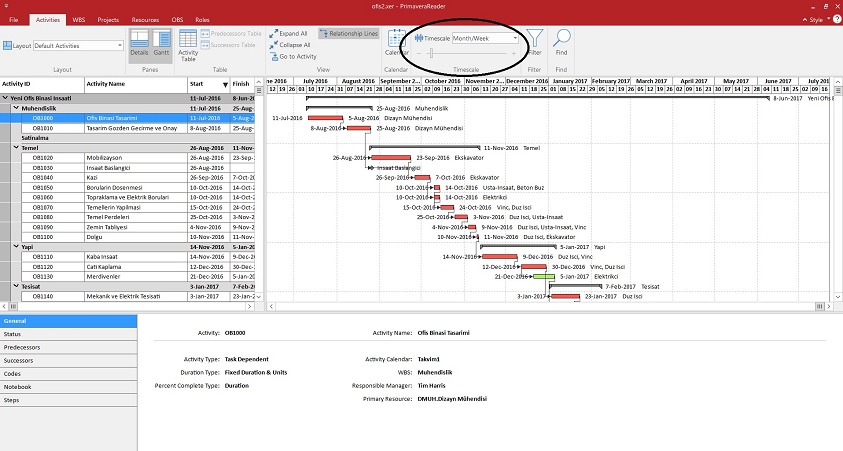Open the Calendar tool in the ribbon

point(397,42)
